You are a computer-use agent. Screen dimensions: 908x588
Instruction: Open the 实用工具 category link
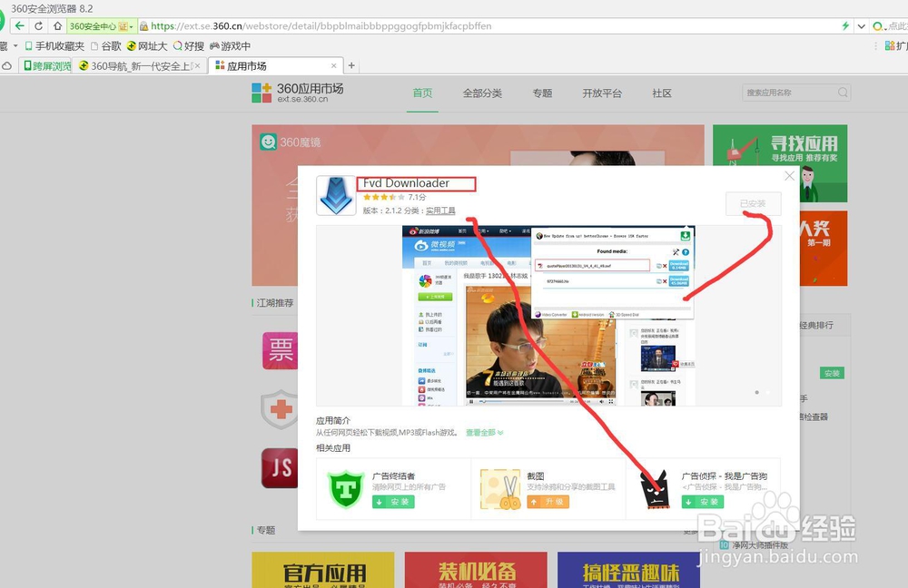tap(440, 211)
